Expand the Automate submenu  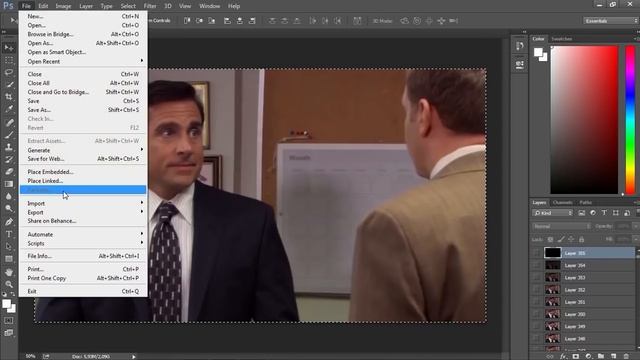coord(83,234)
